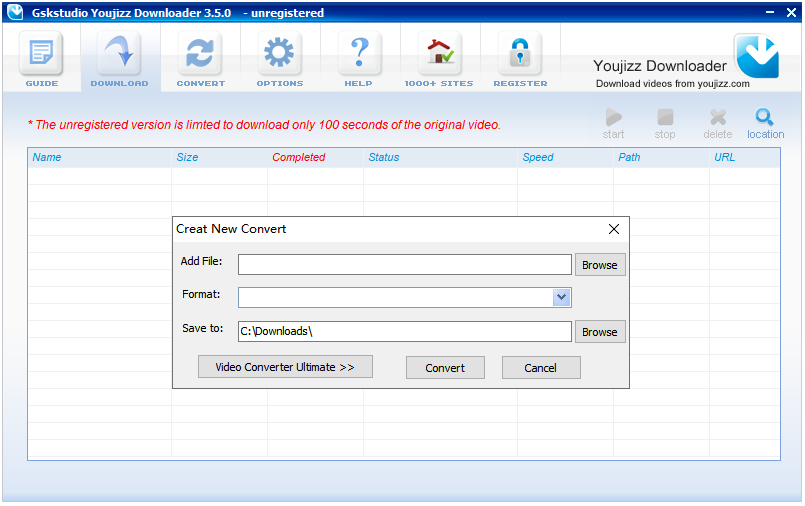Click the Add File input field
Image resolution: width=805 pixels, height=506 pixels.
pyautogui.click(x=405, y=265)
